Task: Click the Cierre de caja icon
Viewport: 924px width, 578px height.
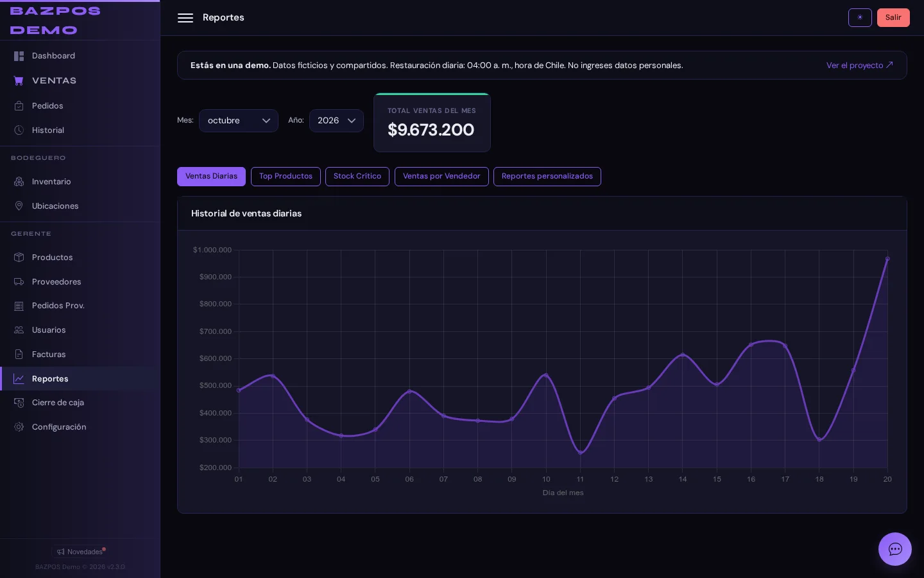Action: [x=19, y=403]
